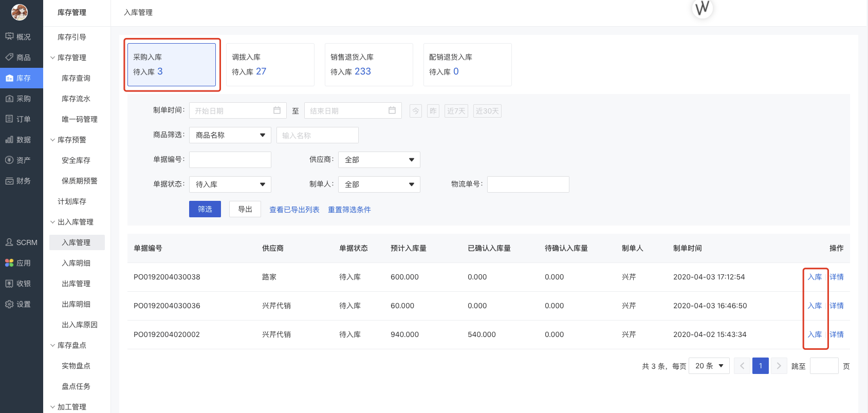Click 详情 for order PO0192004030036
Viewport: 868px width, 413px height.
click(837, 306)
